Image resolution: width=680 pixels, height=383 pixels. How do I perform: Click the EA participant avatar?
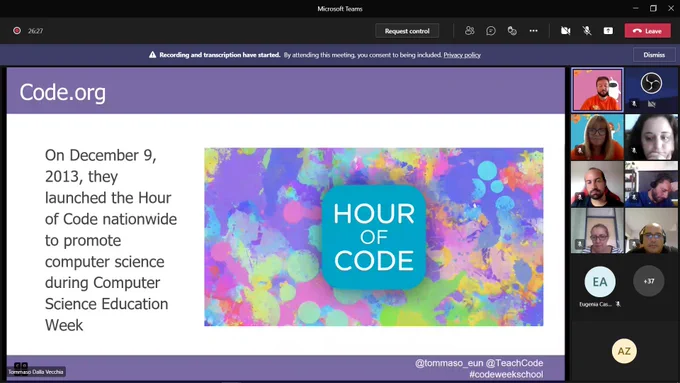click(x=600, y=282)
